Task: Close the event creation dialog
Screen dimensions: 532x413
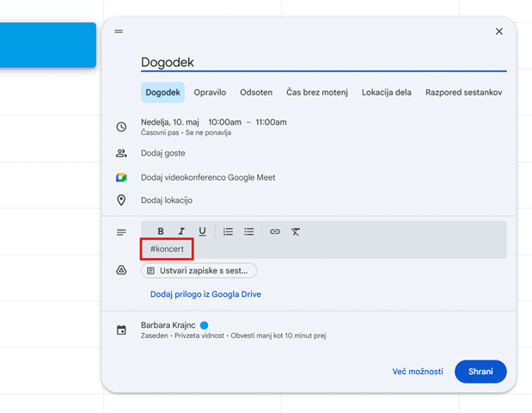Action: (498, 31)
